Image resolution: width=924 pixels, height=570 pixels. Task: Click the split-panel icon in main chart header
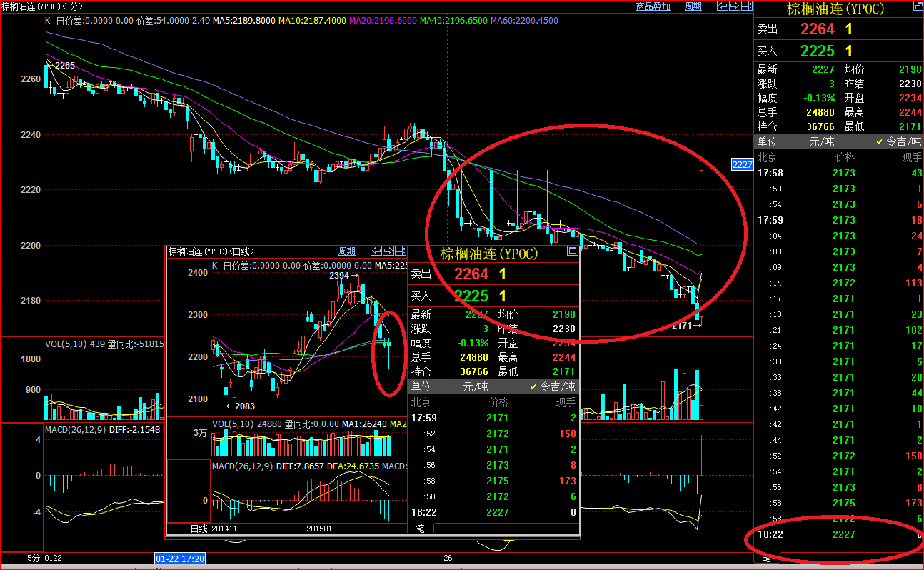tap(745, 6)
